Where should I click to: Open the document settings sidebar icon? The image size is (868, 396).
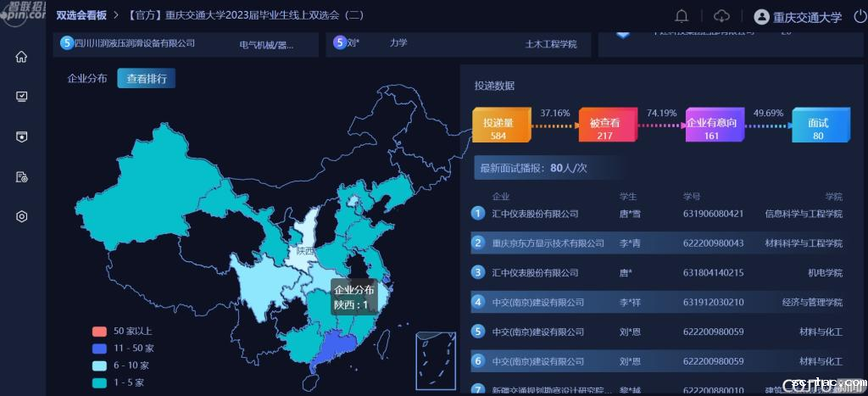(x=22, y=176)
